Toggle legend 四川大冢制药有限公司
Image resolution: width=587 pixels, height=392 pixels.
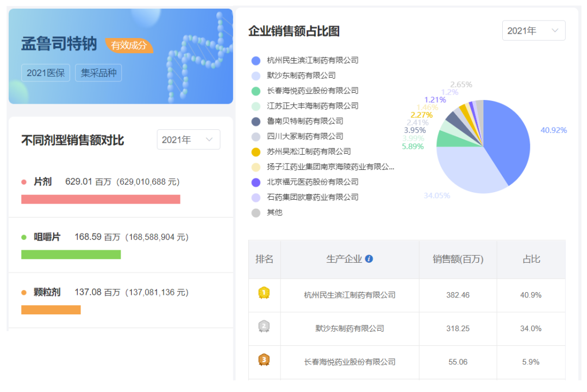coord(297,136)
